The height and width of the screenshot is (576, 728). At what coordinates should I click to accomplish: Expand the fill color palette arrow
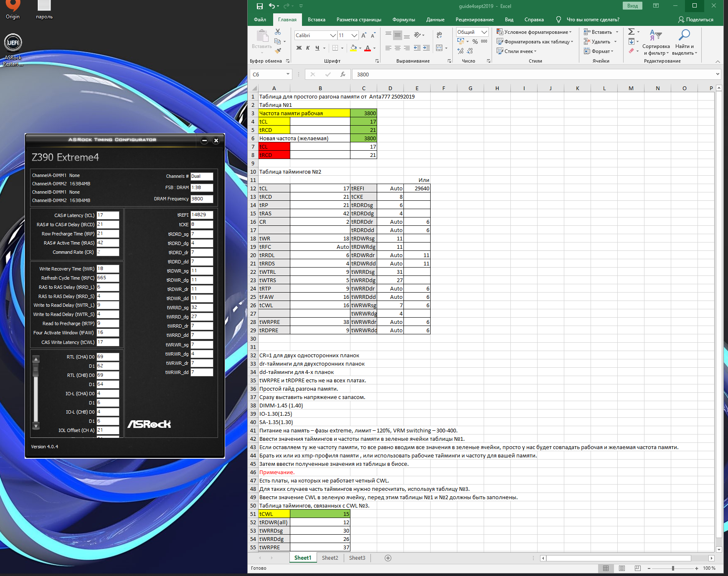pos(360,48)
